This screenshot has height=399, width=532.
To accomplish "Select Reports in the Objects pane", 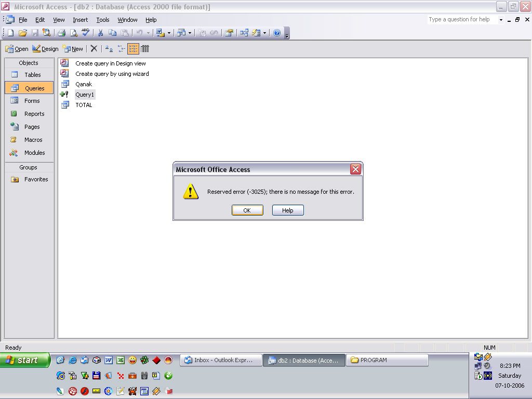I will click(x=29, y=114).
